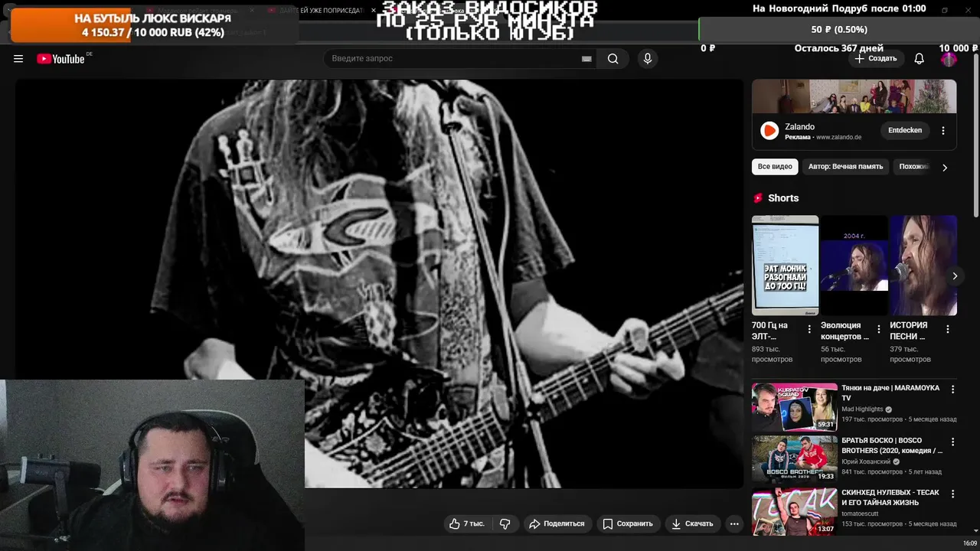Open the 700 Гц на ЭЛТ short thumbnail
The width and height of the screenshot is (980, 551).
coord(785,265)
